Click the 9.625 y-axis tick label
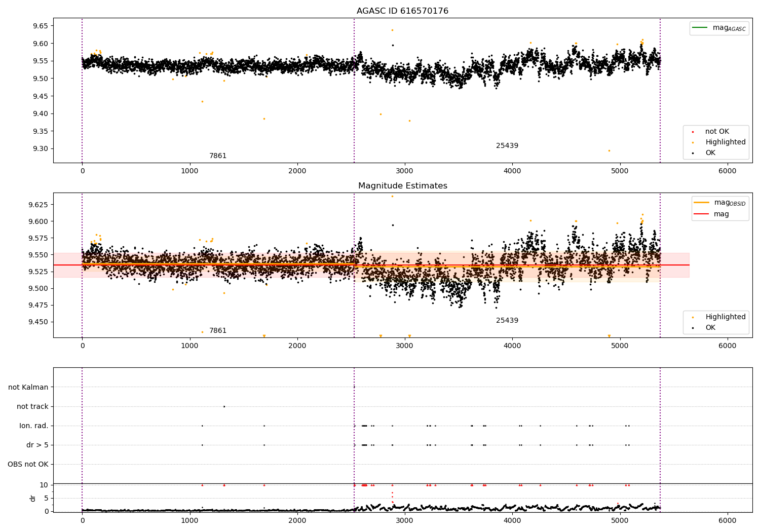The image size is (760, 532). (x=38, y=205)
